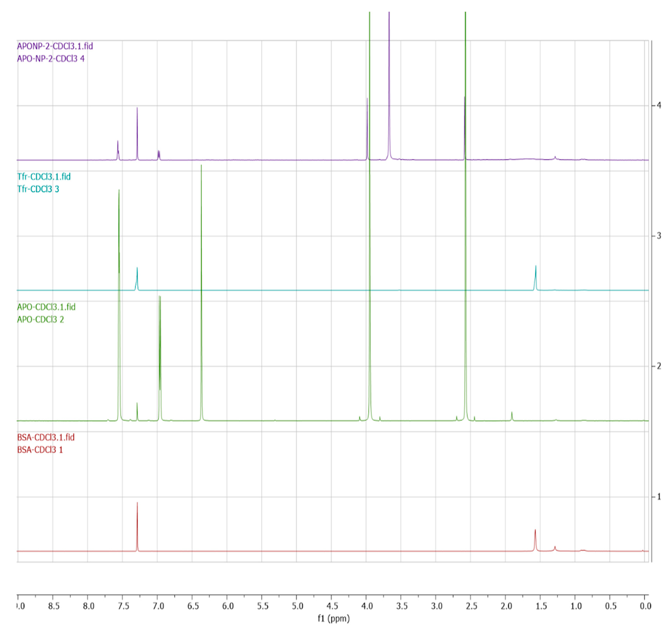Screen dimensions: 672x635
Task: Select the Tfr-CDCl3 3 title text
Action: [38, 189]
